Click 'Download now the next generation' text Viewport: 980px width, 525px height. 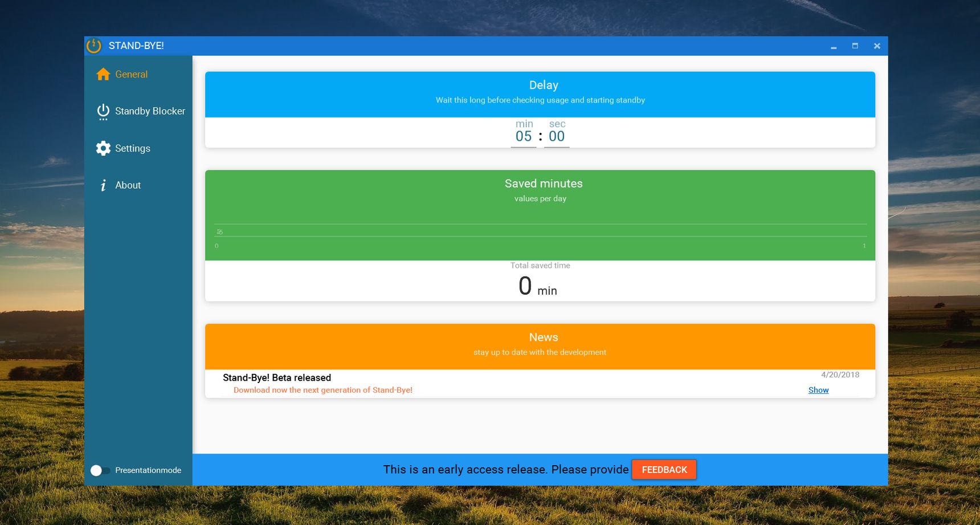pyautogui.click(x=323, y=390)
